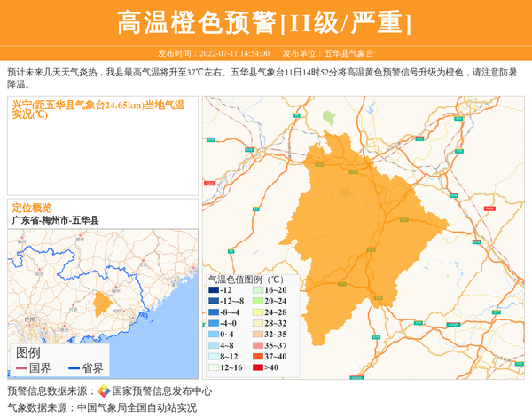Screen dimensions: 532x418
Task: Click the 兴宁 local temperature panel heading
Action: (x=98, y=109)
